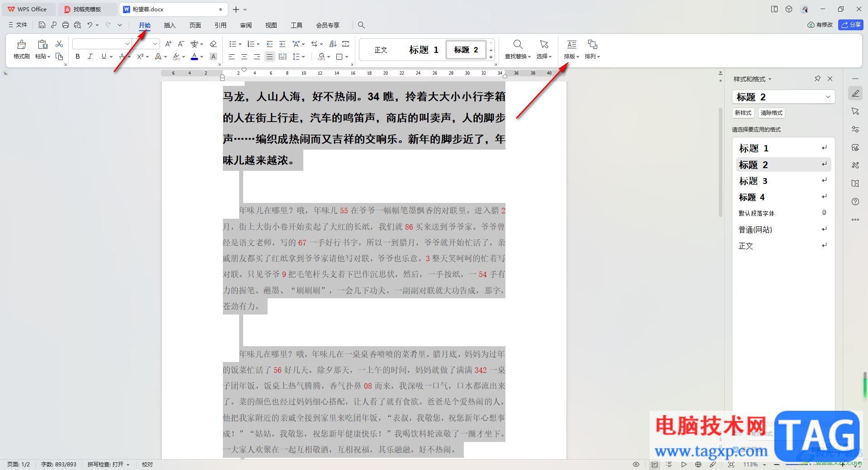The width and height of the screenshot is (868, 470).
Task: Click the Print icon in quick toolbar
Action: coord(66,25)
